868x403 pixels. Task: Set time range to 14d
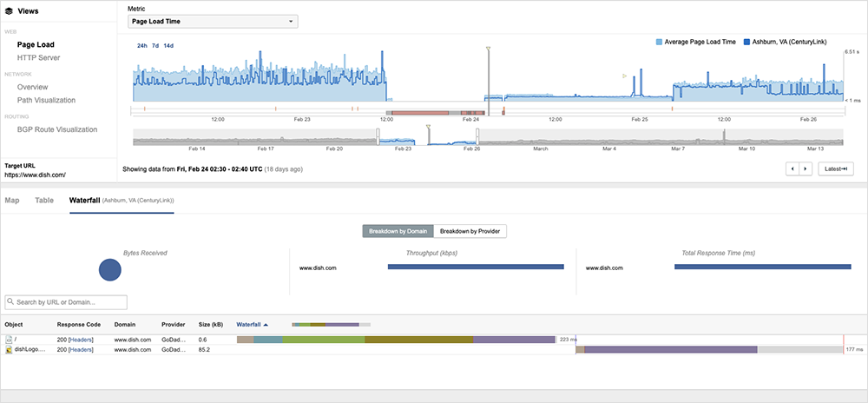[168, 45]
